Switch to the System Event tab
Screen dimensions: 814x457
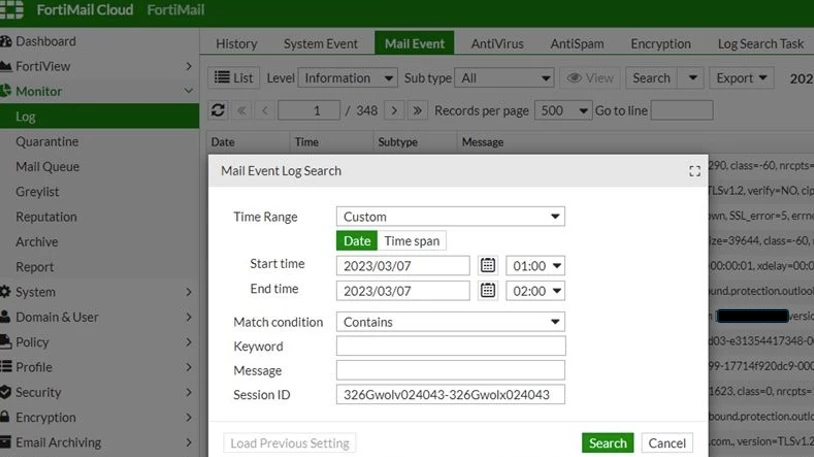tap(320, 44)
